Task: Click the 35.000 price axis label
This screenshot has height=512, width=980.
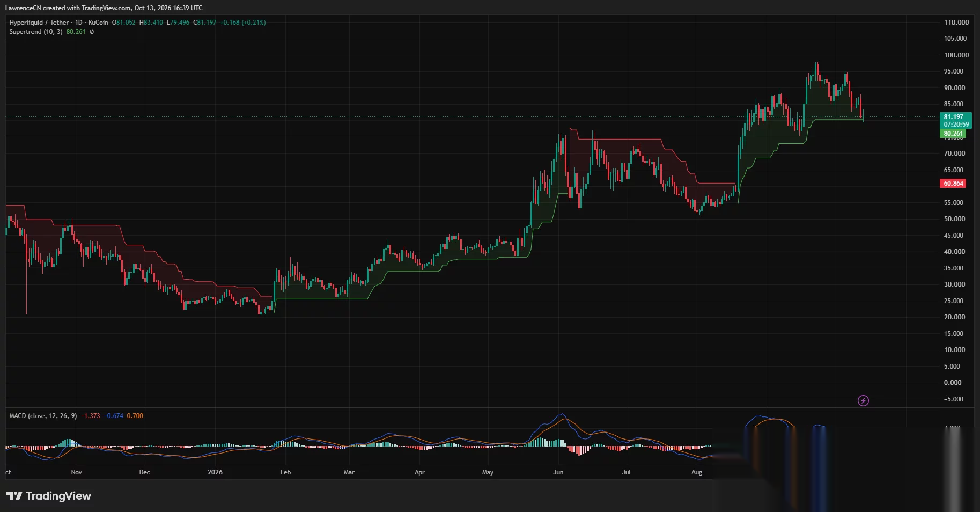Action: coord(954,268)
